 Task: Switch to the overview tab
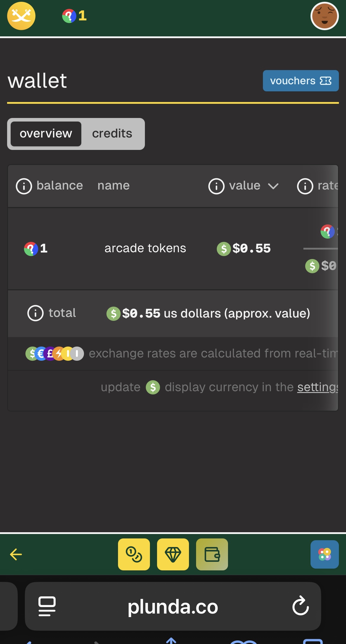click(46, 134)
